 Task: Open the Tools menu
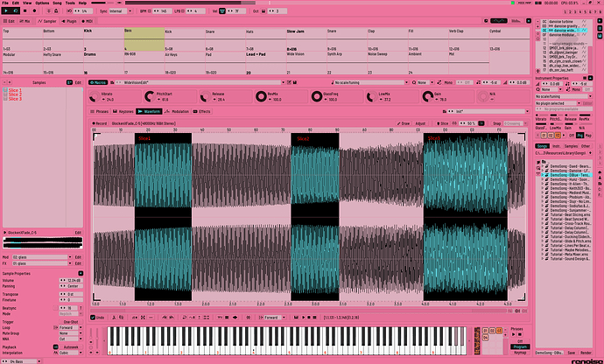click(x=64, y=3)
